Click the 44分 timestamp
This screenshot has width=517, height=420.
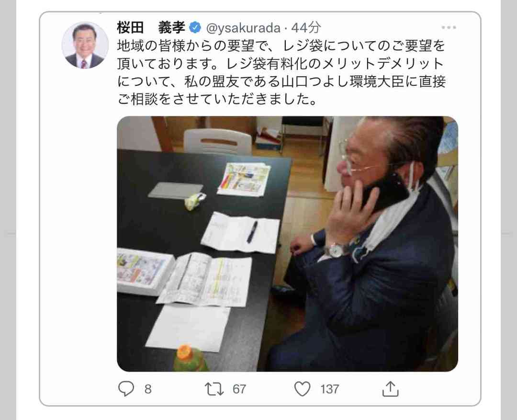pyautogui.click(x=305, y=28)
